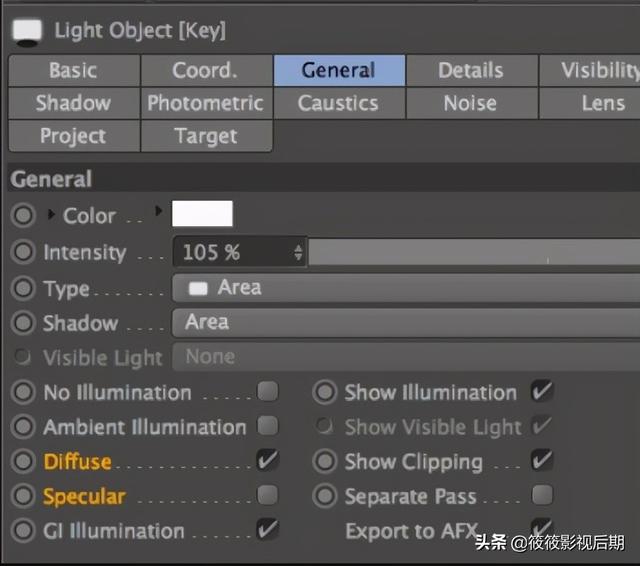
Task: Uncheck the GI Illumination checkbox
Action: pos(268,529)
